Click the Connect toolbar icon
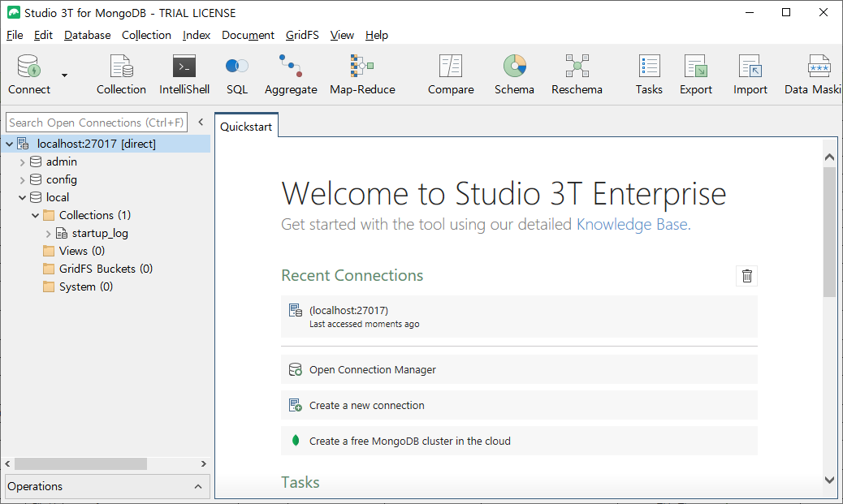The height and width of the screenshot is (504, 843). 29,74
